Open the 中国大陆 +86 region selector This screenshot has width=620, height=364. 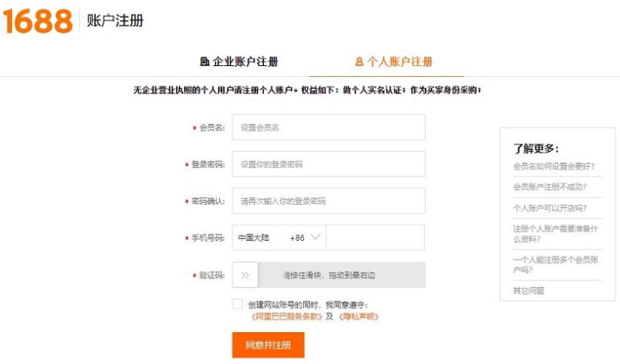pos(279,237)
